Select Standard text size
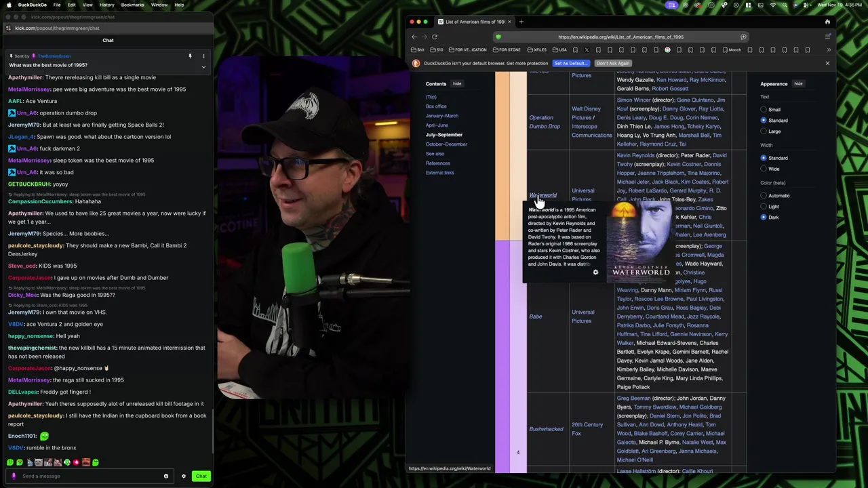The height and width of the screenshot is (488, 868). [764, 120]
